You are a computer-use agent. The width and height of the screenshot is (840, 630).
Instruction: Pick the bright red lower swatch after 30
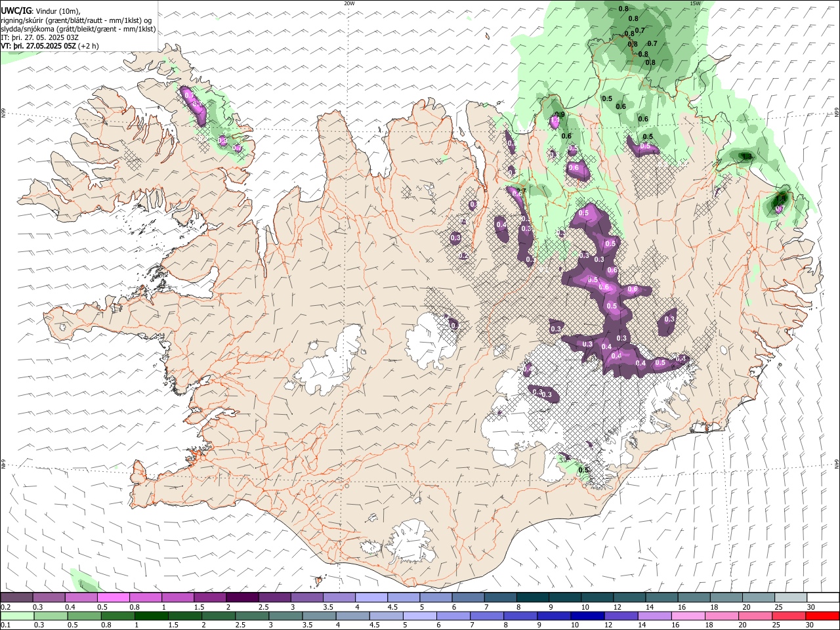pos(822,616)
